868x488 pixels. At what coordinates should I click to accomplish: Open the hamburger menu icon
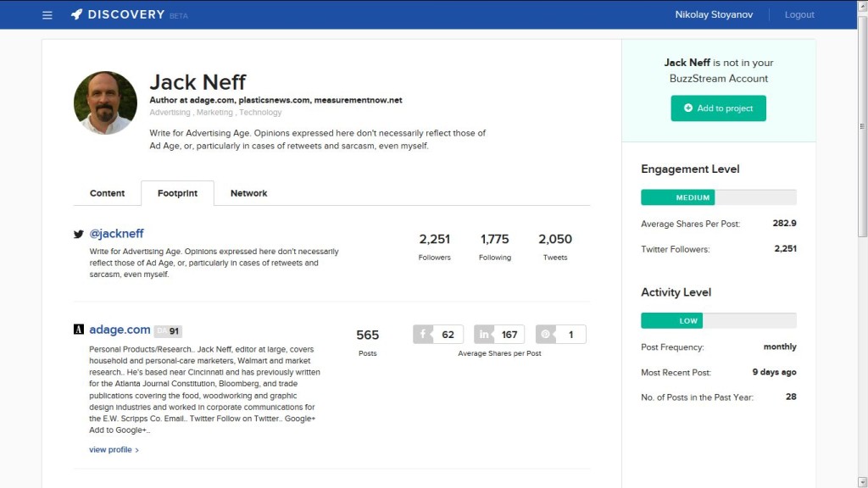[x=47, y=15]
